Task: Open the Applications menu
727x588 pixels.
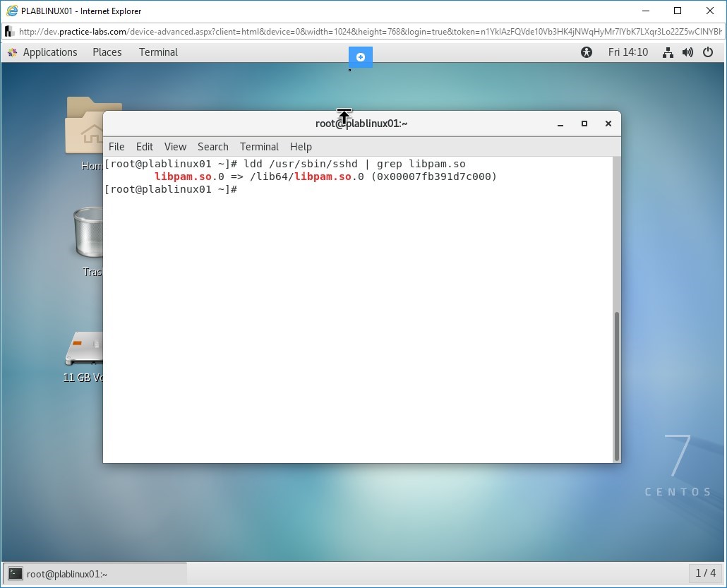Action: (49, 52)
